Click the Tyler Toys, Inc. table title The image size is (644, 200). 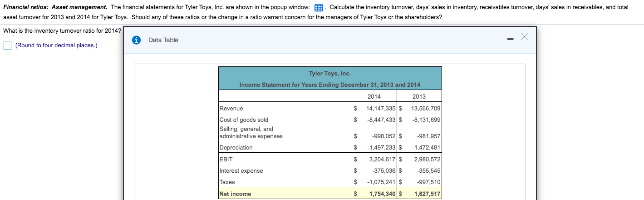pyautogui.click(x=330, y=74)
